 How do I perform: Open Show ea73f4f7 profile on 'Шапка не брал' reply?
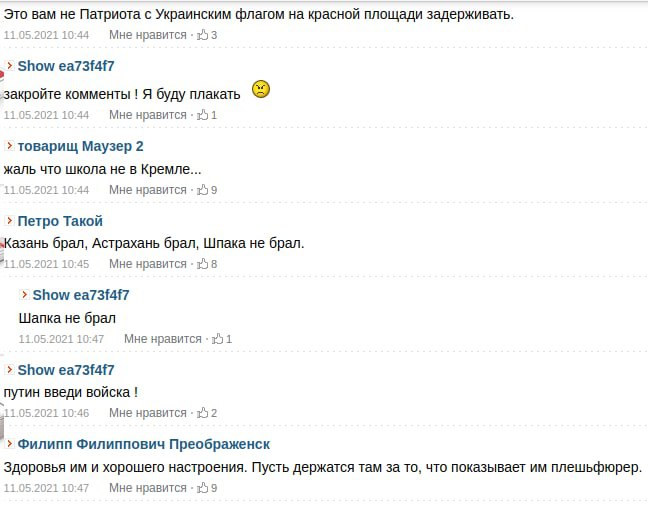pos(81,295)
